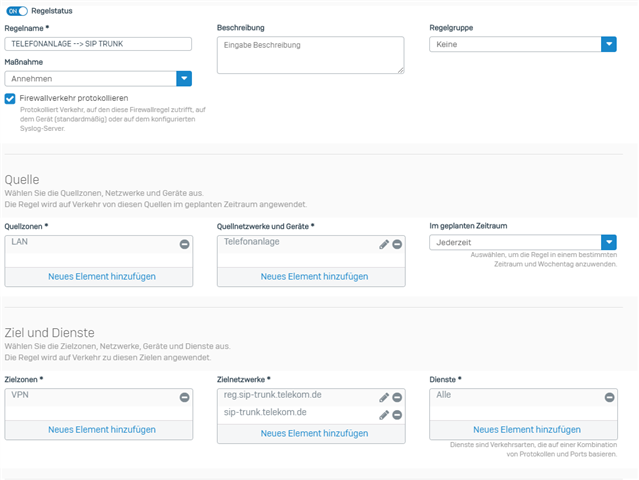Open the Regelgruppe dropdown
The image size is (639, 480).
click(x=608, y=44)
